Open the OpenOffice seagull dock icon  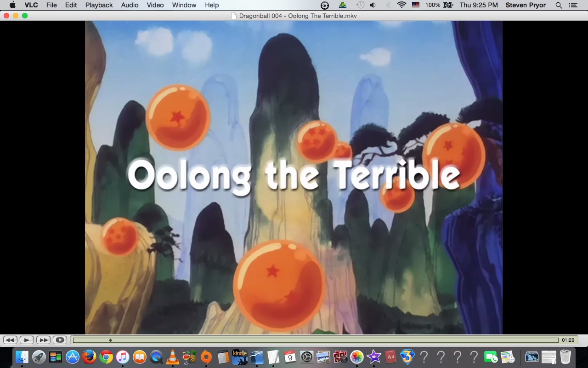click(x=256, y=356)
